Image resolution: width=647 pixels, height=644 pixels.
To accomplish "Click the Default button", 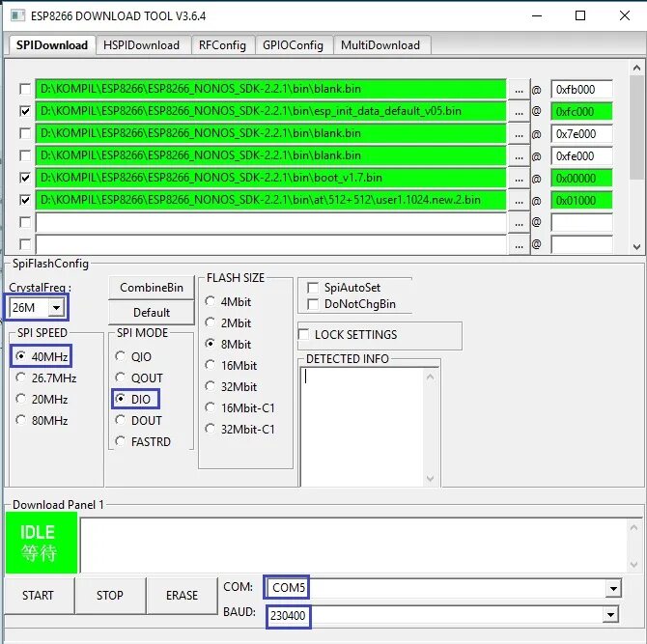I will pyautogui.click(x=152, y=312).
